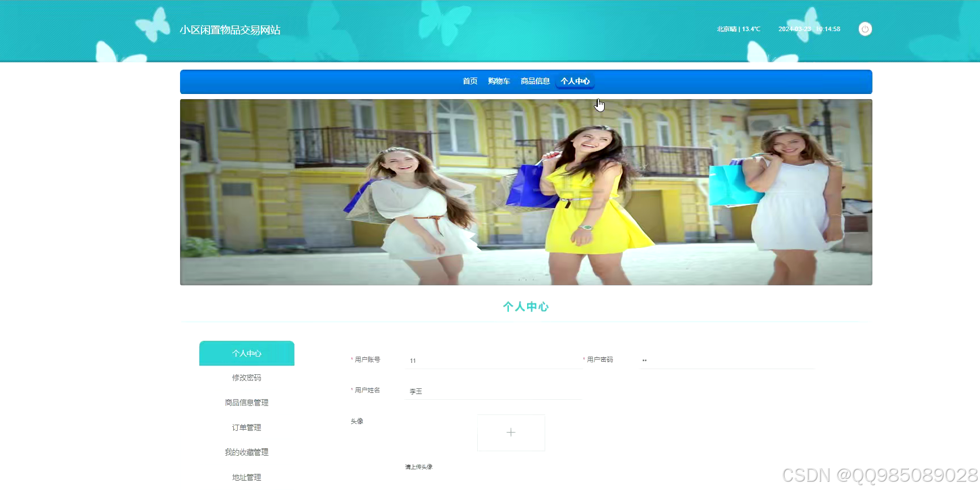Click the date and time in header

click(809, 29)
